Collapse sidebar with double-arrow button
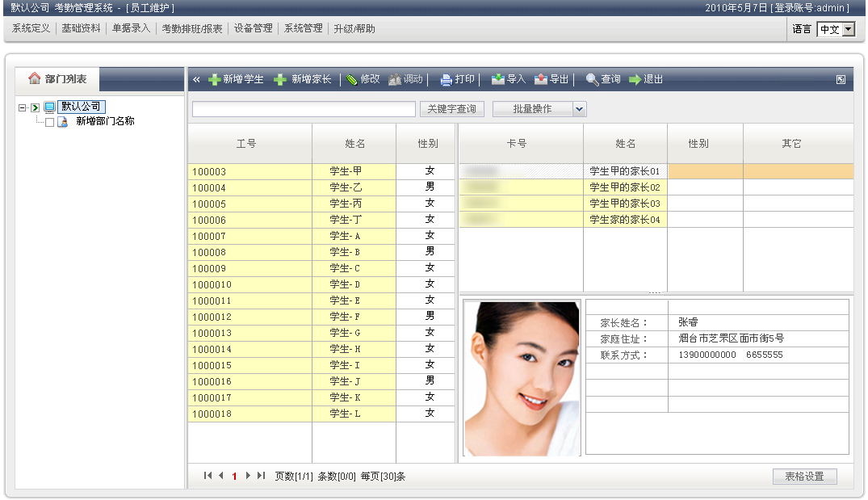 (196, 80)
